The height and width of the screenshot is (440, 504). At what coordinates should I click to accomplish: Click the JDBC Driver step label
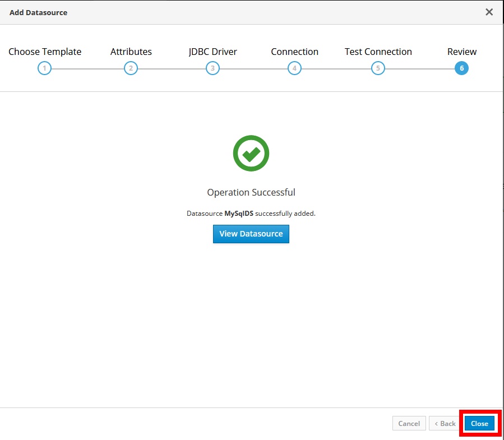(213, 52)
